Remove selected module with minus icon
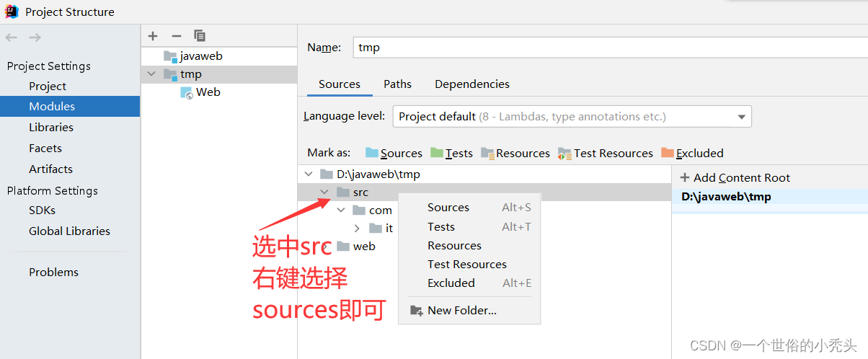The image size is (868, 359). pos(177,36)
